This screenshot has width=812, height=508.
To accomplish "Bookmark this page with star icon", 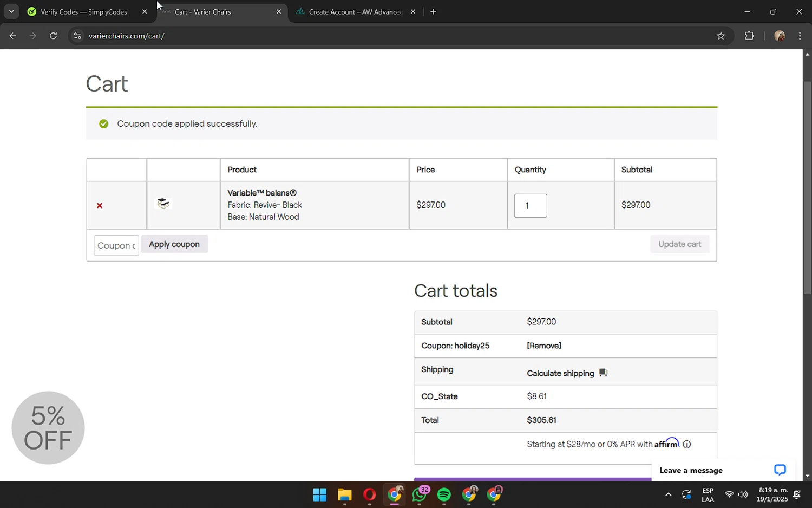I will [x=721, y=36].
